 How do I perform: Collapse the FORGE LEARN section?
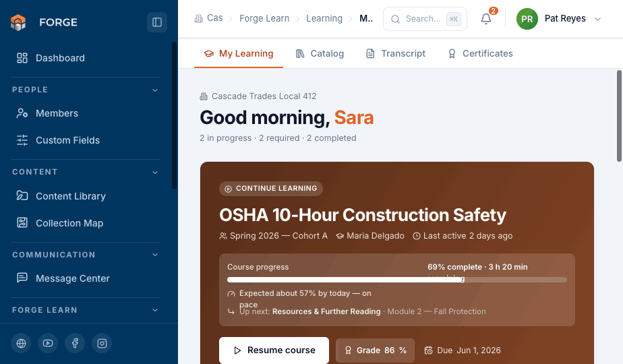coord(155,310)
